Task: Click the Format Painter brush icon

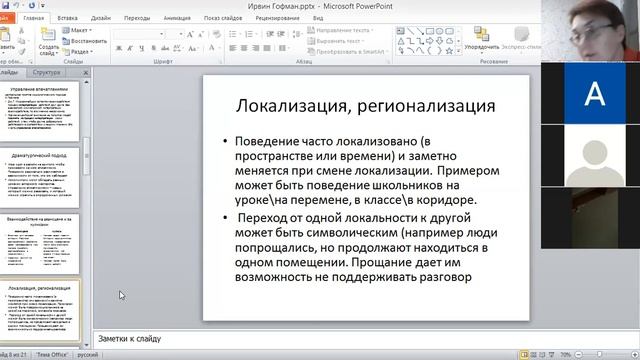Action: point(21,51)
